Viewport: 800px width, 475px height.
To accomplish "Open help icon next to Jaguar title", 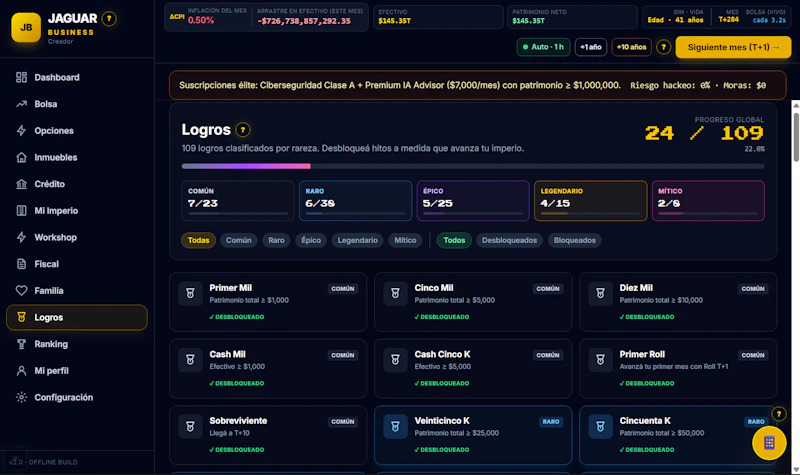I will (x=109, y=19).
